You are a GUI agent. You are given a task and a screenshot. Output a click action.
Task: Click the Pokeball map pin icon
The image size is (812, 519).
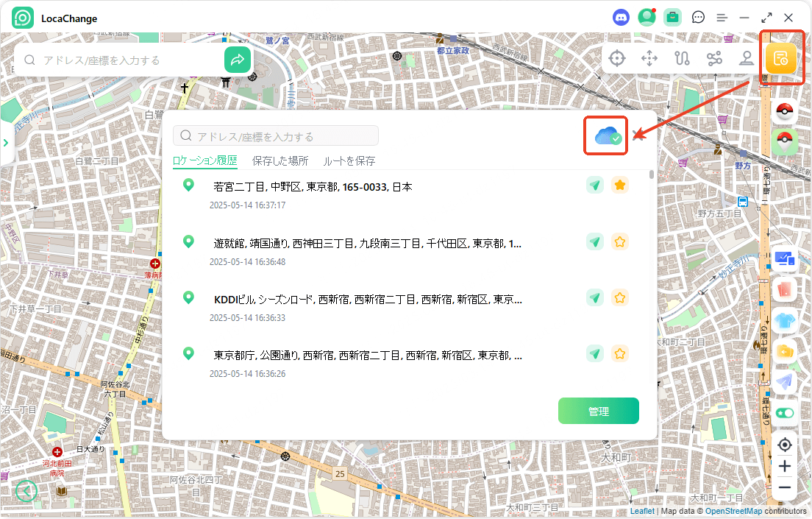[785, 141]
